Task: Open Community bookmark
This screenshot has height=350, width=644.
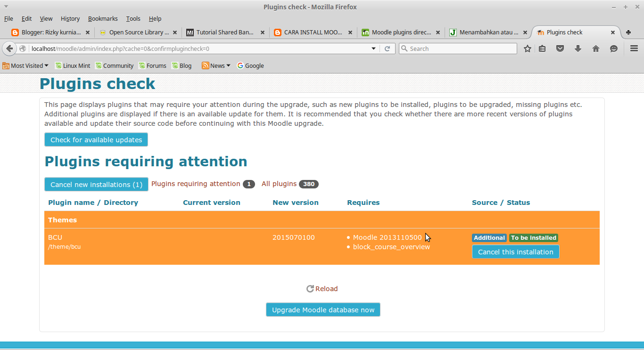Action: (114, 66)
